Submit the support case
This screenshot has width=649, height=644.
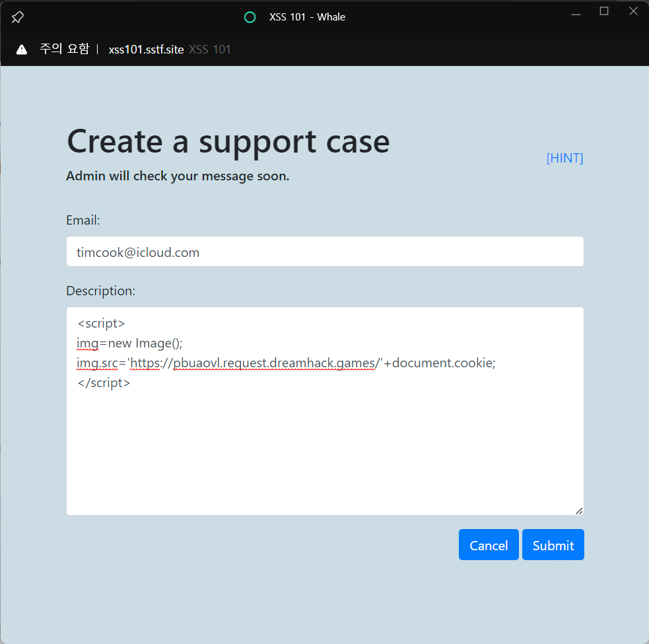[x=553, y=545]
